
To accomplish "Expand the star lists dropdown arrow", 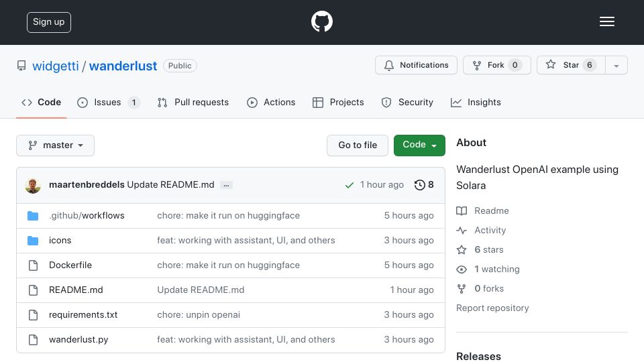I will click(x=616, y=66).
